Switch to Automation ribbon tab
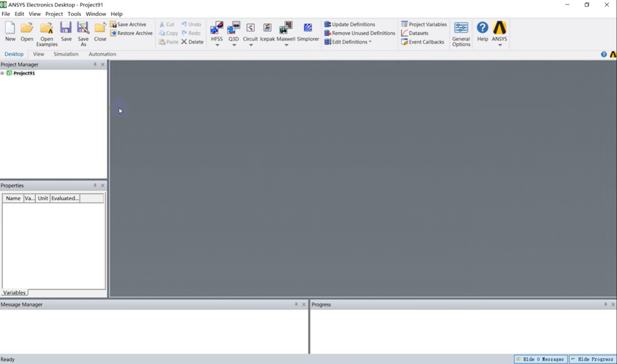Image resolution: width=617 pixels, height=364 pixels. [x=102, y=54]
